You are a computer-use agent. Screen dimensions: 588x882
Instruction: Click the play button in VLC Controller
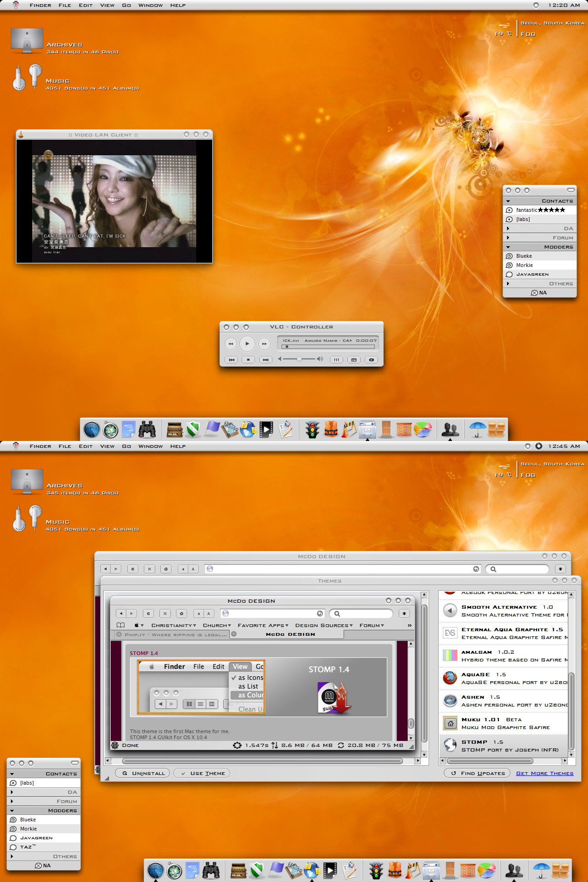(x=247, y=343)
